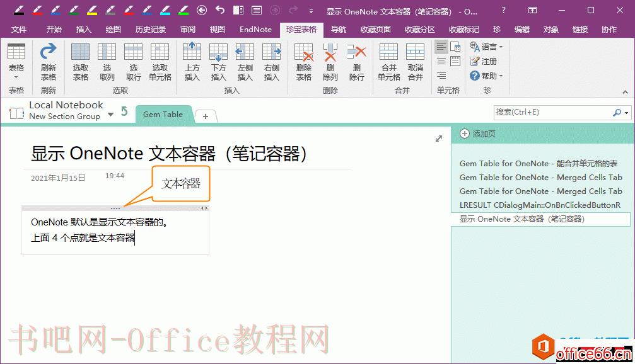Undo the last action
This screenshot has width=635, height=364.
click(220, 9)
